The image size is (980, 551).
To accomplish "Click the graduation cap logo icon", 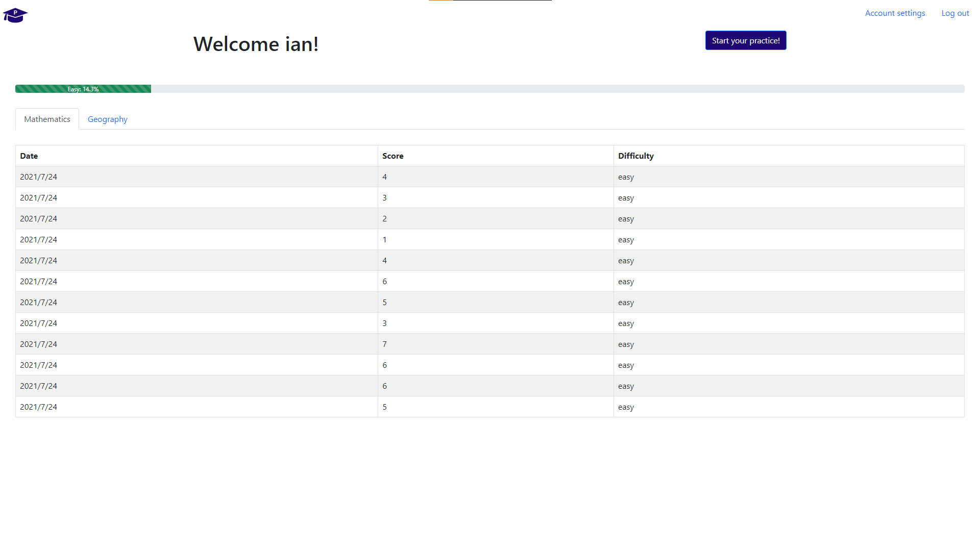I will pos(15,15).
